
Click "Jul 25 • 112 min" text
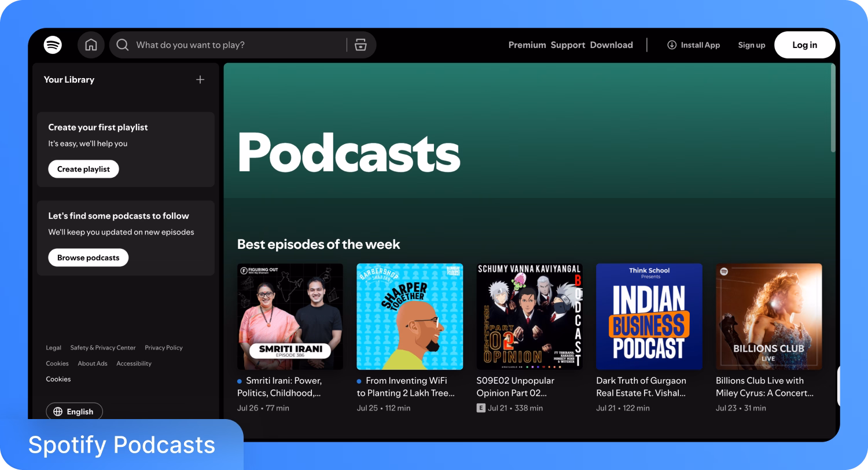(x=384, y=408)
